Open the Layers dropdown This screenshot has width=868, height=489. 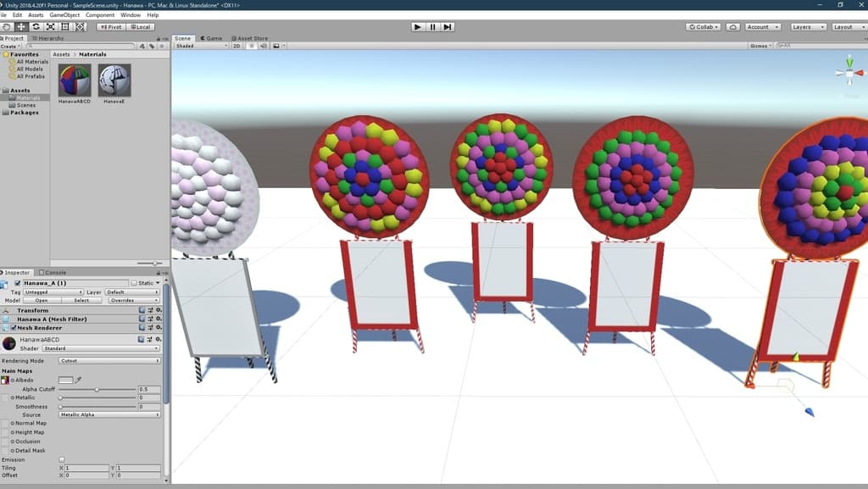click(x=808, y=26)
